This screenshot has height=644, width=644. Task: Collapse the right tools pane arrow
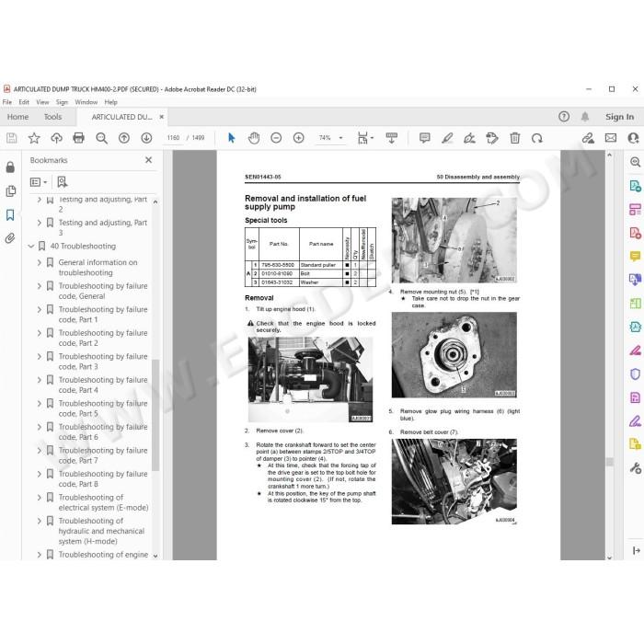[636, 551]
